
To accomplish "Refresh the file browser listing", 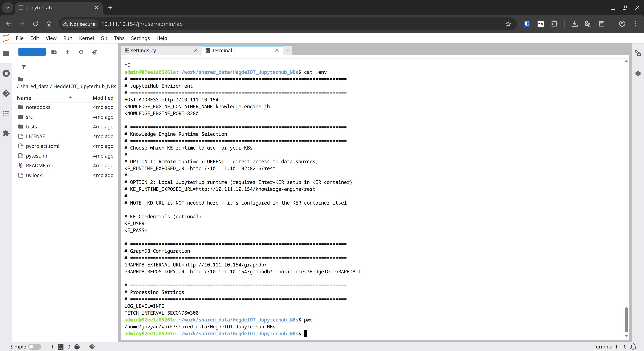I will click(x=81, y=52).
